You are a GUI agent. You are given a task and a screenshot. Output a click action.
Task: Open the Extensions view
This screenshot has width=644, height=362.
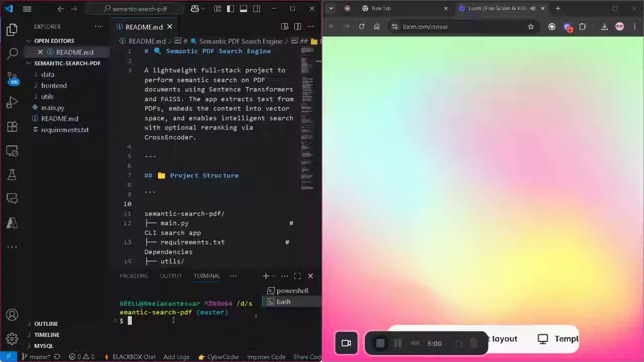tap(12, 127)
